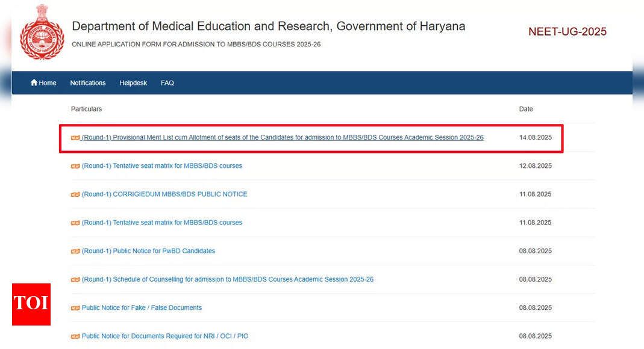Image resolution: width=644 pixels, height=349 pixels.
Task: Open the Notifications menu item
Action: tap(88, 83)
